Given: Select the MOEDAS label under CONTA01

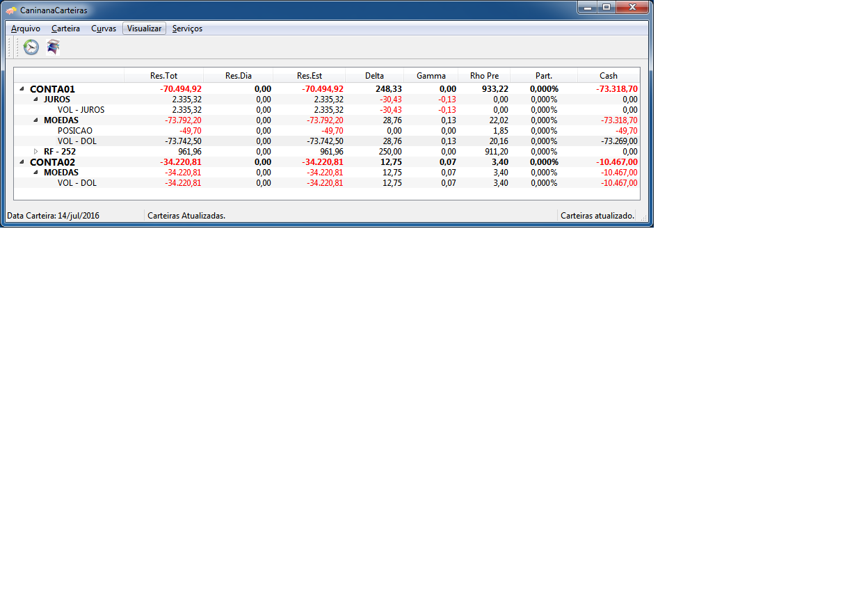Looking at the screenshot, I should [61, 120].
